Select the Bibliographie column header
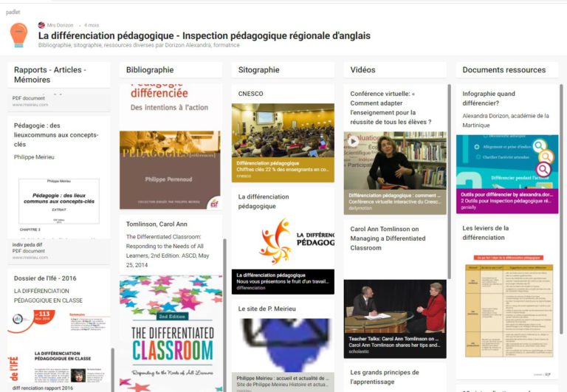Viewport: 567px width, 392px height. click(x=150, y=70)
